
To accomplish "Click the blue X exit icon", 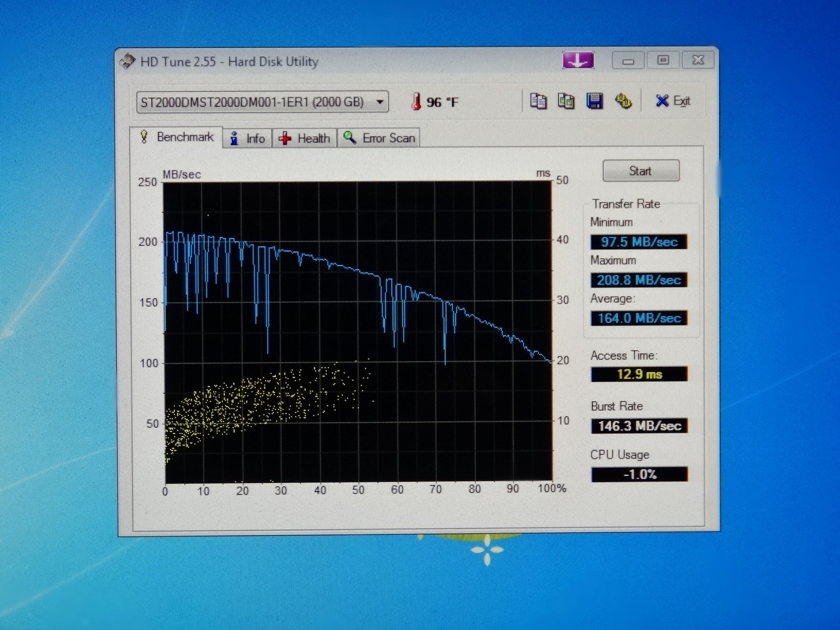I will [662, 101].
